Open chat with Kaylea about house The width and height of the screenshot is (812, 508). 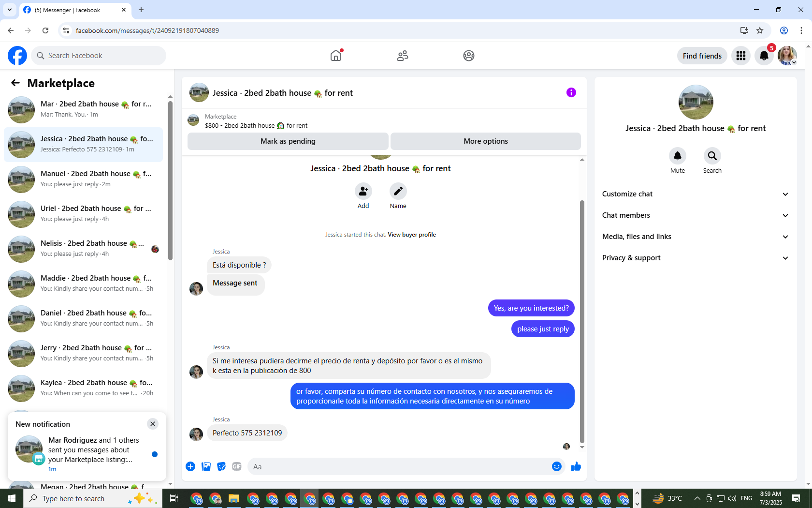pyautogui.click(x=83, y=388)
